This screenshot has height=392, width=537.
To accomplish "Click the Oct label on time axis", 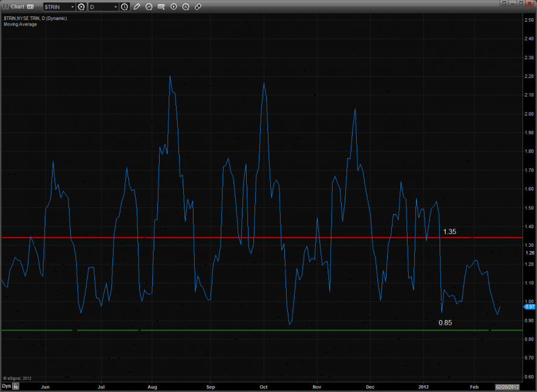I will point(264,387).
